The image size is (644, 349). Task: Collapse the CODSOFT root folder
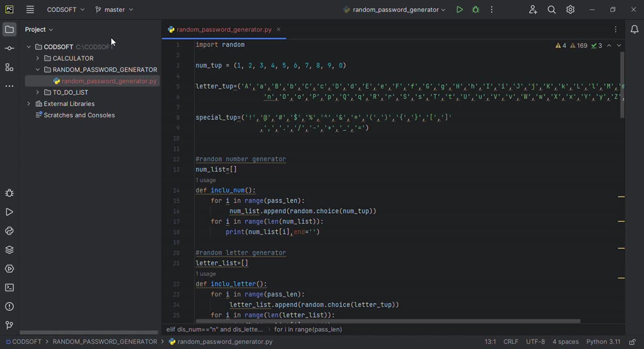(x=29, y=47)
